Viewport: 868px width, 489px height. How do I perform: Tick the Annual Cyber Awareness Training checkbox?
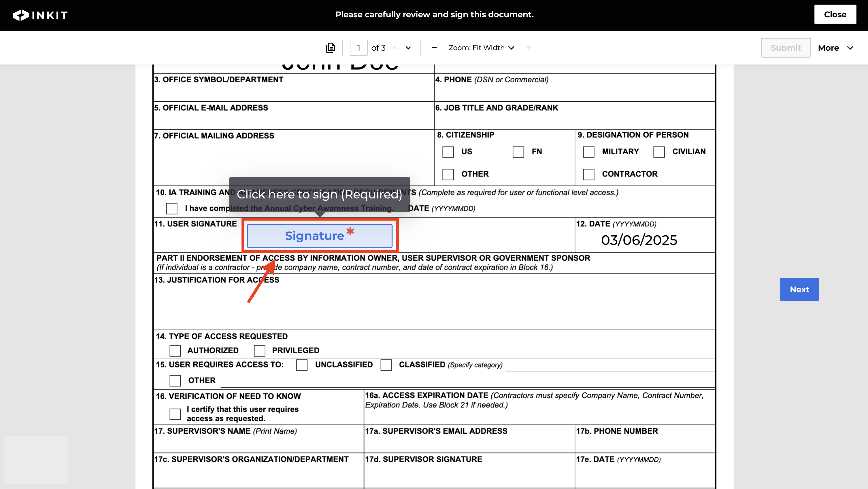click(x=171, y=209)
